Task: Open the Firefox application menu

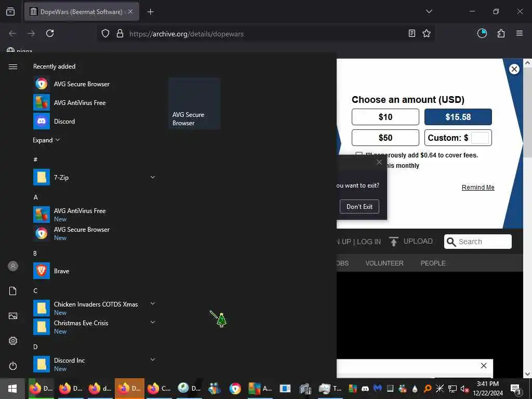Action: [x=519, y=33]
